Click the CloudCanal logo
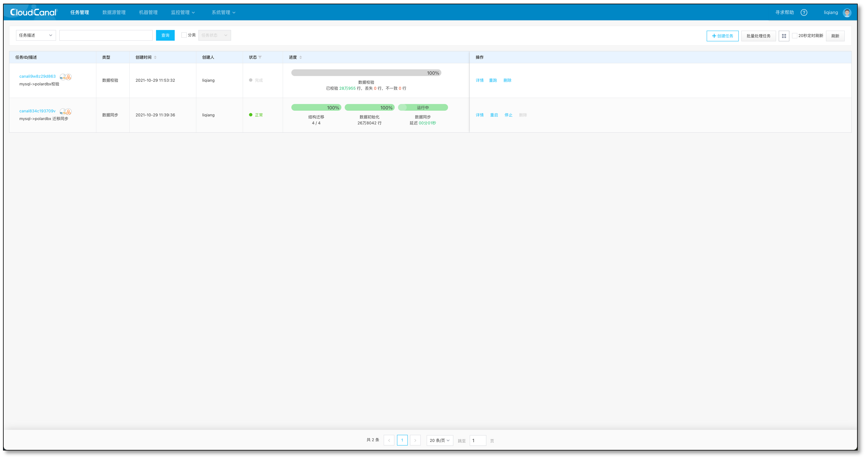 [x=33, y=12]
